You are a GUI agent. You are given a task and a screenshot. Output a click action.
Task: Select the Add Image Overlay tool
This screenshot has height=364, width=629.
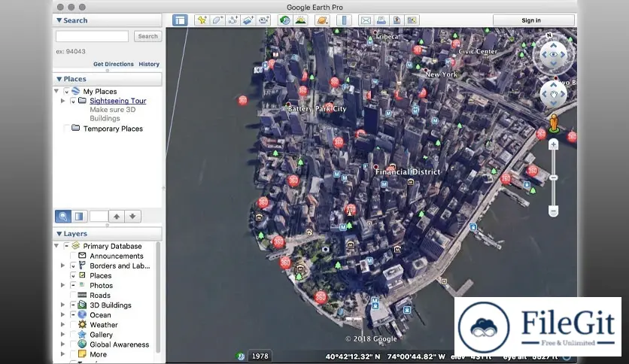pos(248,20)
